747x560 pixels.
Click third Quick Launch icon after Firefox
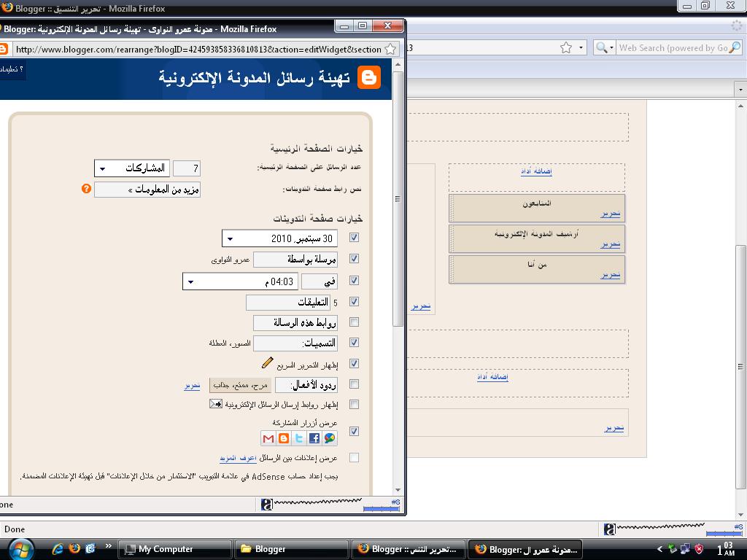click(90, 548)
